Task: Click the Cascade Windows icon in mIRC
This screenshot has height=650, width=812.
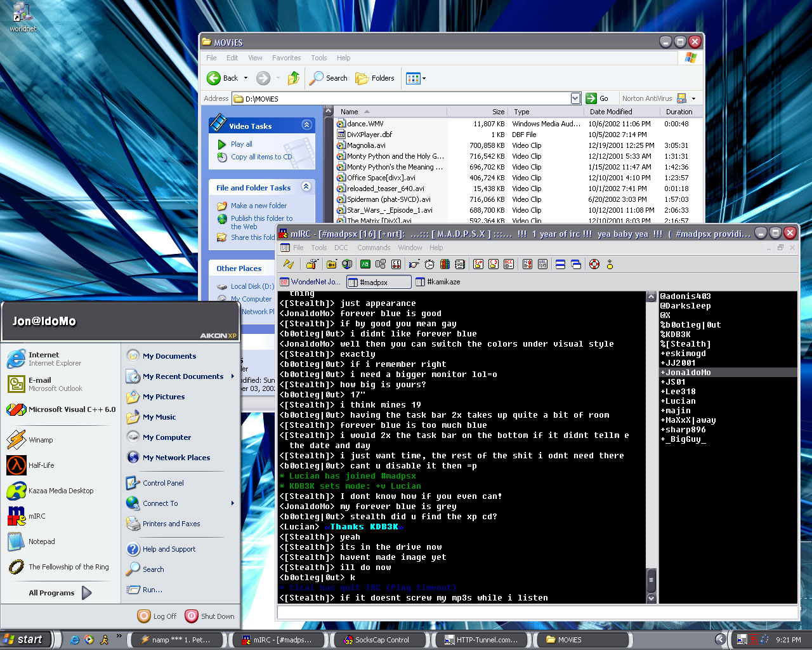Action: 576,264
